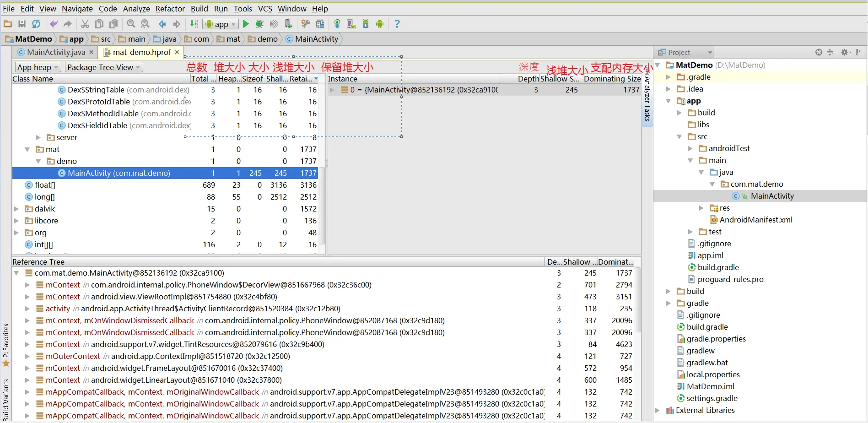Switch to the mat_demo.hprof tab
The height and width of the screenshot is (423, 868).
[x=142, y=52]
